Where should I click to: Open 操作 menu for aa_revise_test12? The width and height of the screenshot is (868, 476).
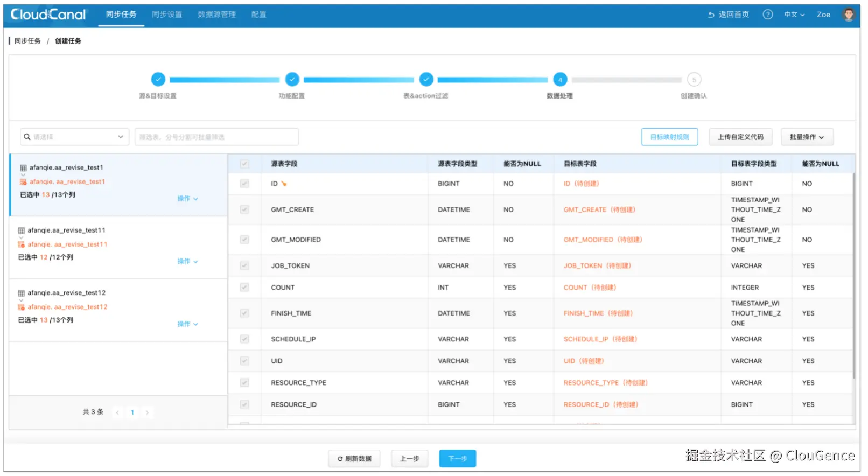pyautogui.click(x=187, y=324)
